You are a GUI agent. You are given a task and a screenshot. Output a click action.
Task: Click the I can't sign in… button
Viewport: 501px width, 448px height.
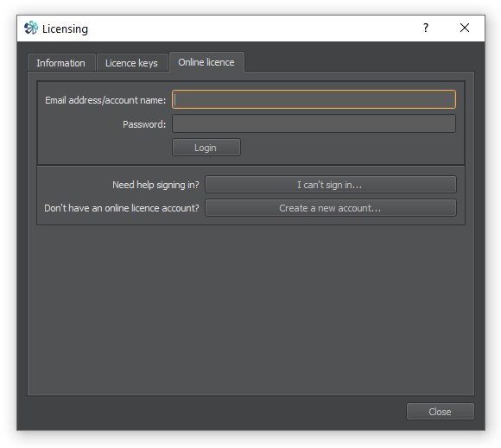[x=330, y=185]
